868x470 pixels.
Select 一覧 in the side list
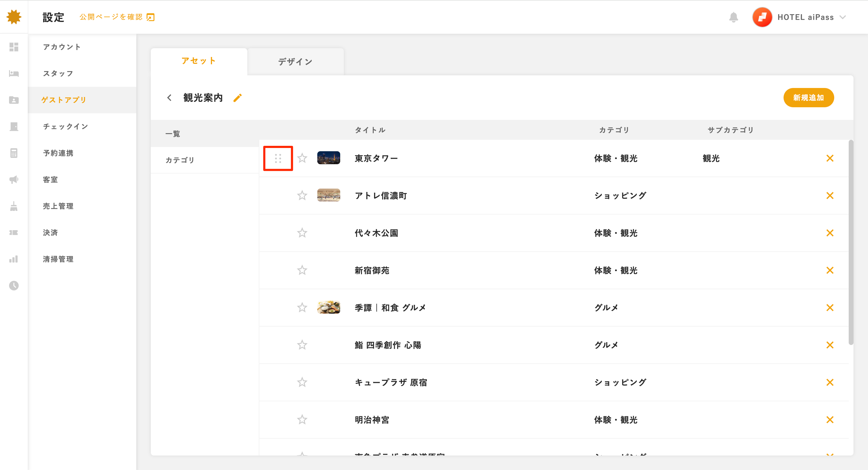click(205, 134)
